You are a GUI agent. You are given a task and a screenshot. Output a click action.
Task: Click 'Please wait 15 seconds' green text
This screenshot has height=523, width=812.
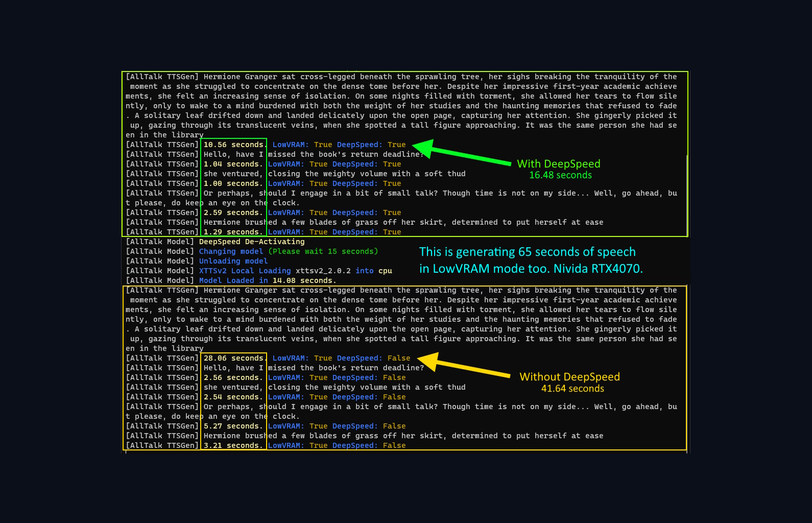323,251
